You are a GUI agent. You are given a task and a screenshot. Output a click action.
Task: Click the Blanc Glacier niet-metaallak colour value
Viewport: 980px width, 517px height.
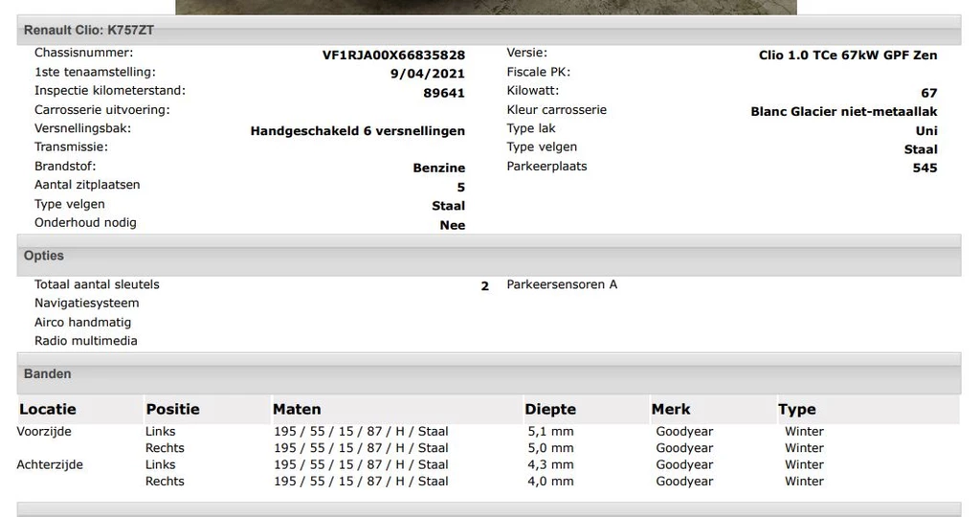pos(843,112)
